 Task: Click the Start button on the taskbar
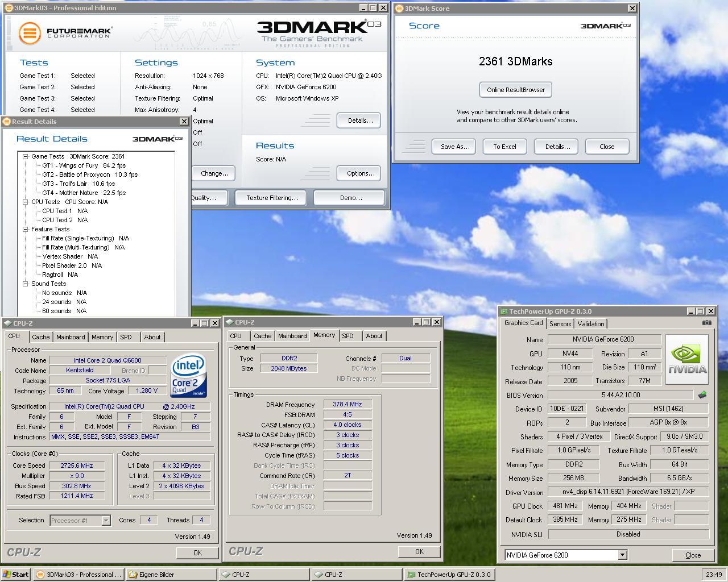pos(15,575)
